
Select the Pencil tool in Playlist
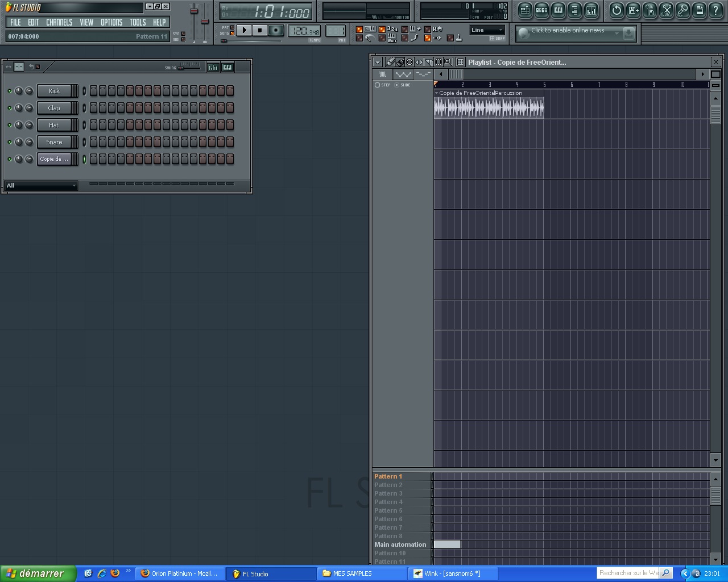click(x=390, y=62)
